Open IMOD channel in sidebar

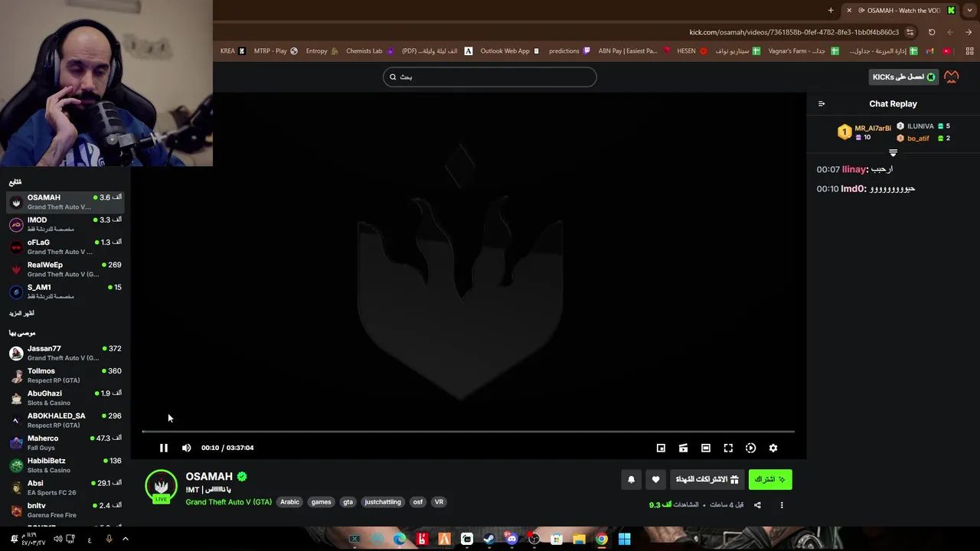(x=66, y=224)
